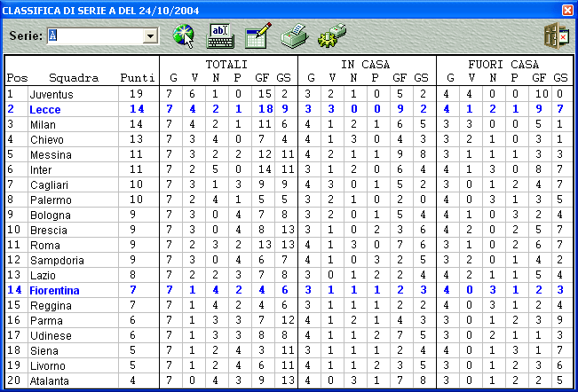The height and width of the screenshot is (392, 578).
Task: Click the IN CASA header group
Action: (x=366, y=65)
